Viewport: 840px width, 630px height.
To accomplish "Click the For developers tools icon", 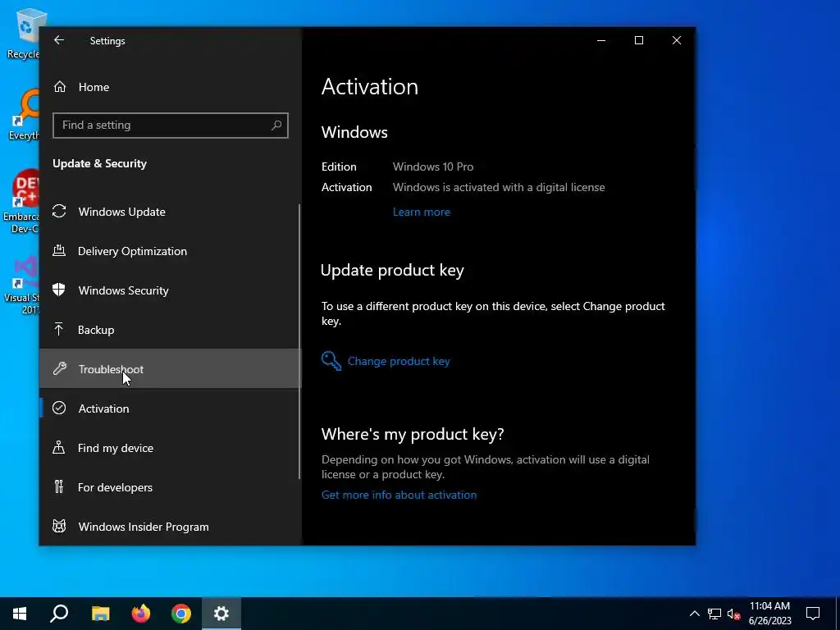I will 59,487.
